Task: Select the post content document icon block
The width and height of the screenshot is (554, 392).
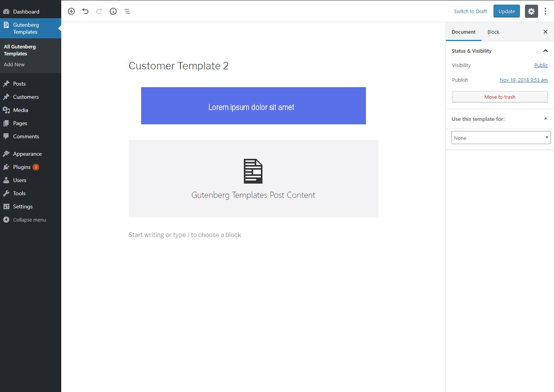Action: [x=253, y=171]
